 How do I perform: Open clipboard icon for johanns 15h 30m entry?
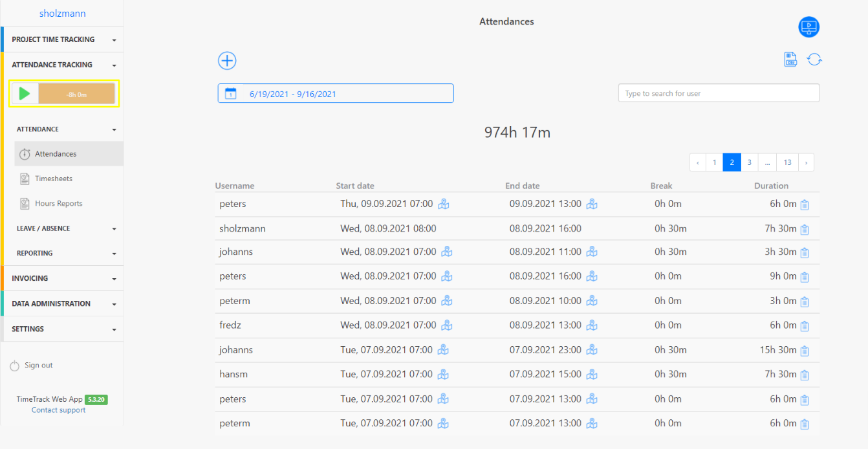(805, 351)
